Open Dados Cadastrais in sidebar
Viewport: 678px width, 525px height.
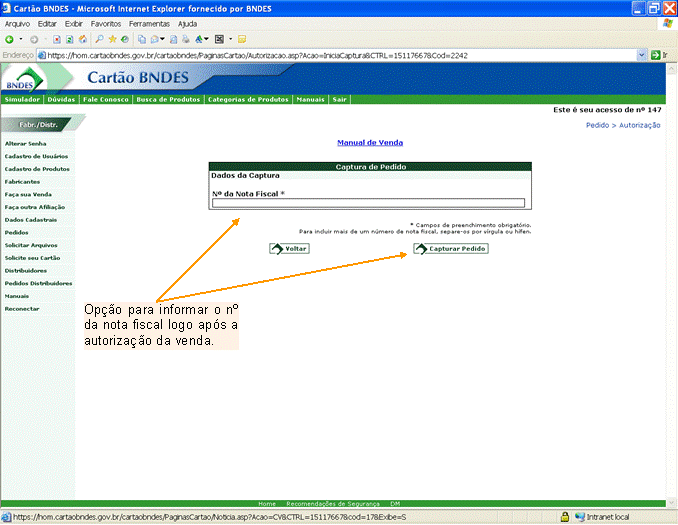(x=31, y=220)
